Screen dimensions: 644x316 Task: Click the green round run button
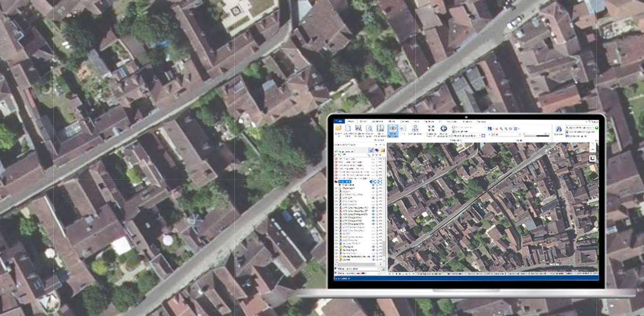pos(597,127)
